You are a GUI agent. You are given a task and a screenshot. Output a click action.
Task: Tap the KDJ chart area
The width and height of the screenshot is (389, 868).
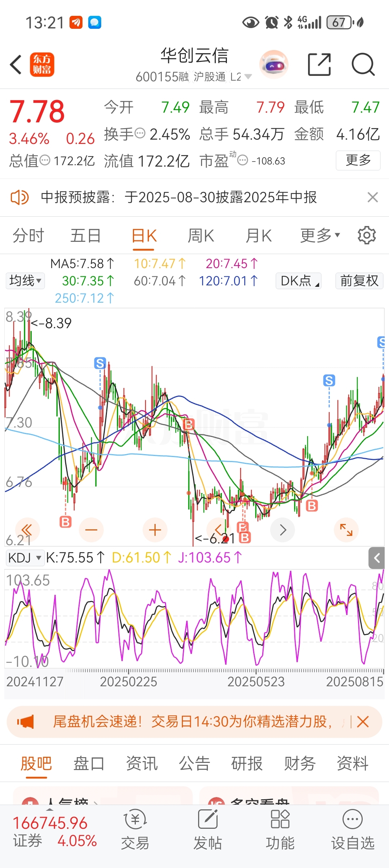(x=194, y=620)
